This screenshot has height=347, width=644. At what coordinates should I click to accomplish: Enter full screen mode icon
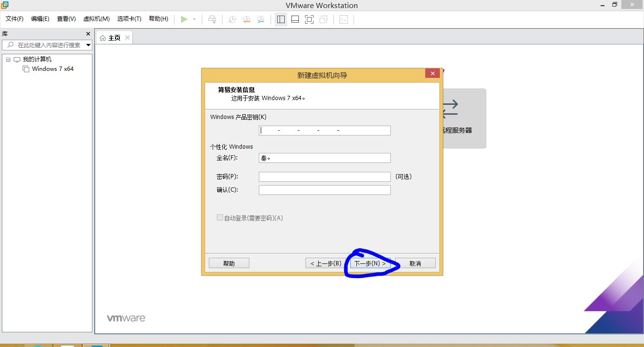[x=309, y=19]
